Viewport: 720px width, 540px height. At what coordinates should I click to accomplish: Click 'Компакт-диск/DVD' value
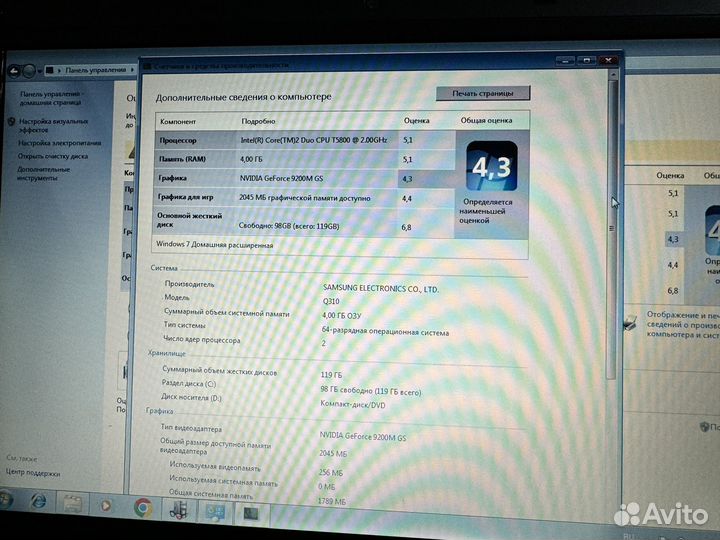click(x=353, y=405)
